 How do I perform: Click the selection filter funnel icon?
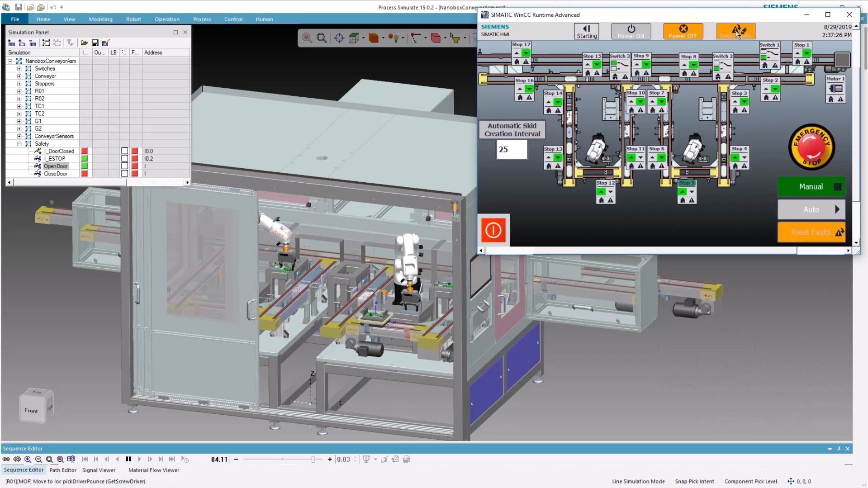point(455,38)
